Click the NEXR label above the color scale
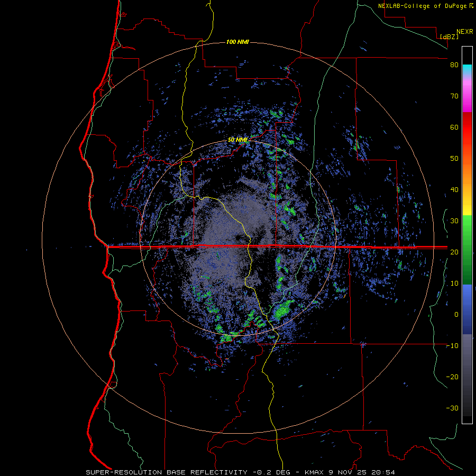This screenshot has height=476, width=476. click(465, 32)
